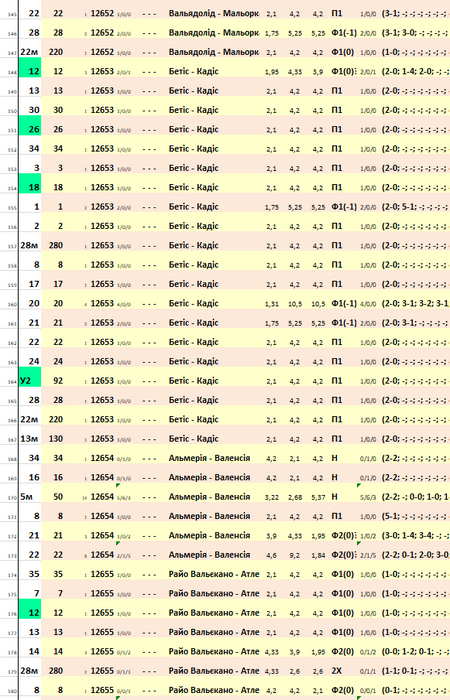Viewport: 450px width, 700px height.
Task: Select the odds cell '1,31'
Action: pyautogui.click(x=271, y=304)
